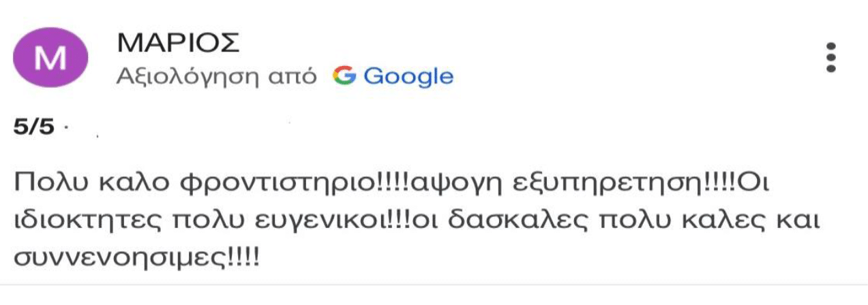Viewport: 868px width, 305px height.
Task: Click the word καλο in first line
Action: pyautogui.click(x=128, y=184)
